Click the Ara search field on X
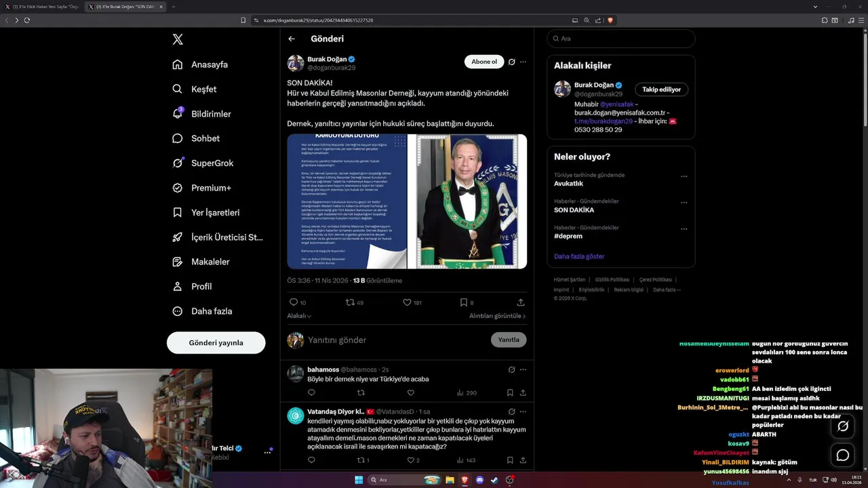 pos(621,39)
